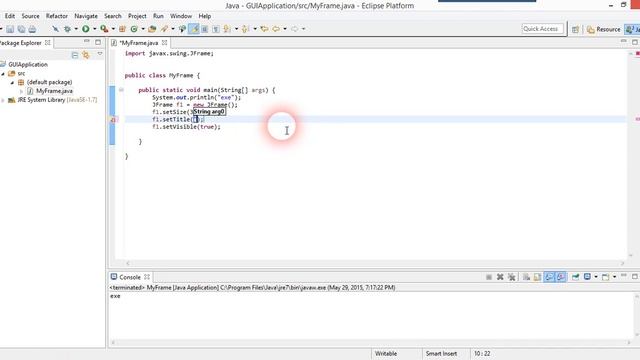Toggle Block Selection mode icon

pyautogui.click(x=205, y=29)
